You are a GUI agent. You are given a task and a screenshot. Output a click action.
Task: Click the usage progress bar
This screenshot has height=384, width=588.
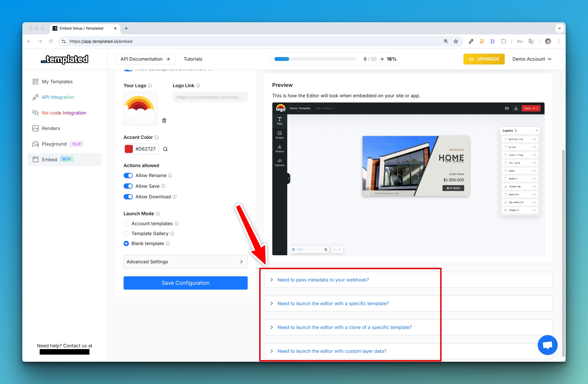pyautogui.click(x=315, y=59)
